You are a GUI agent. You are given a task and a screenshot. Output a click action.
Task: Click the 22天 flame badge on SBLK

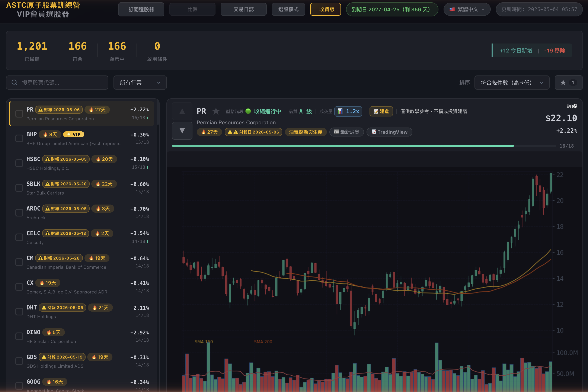[x=104, y=184]
